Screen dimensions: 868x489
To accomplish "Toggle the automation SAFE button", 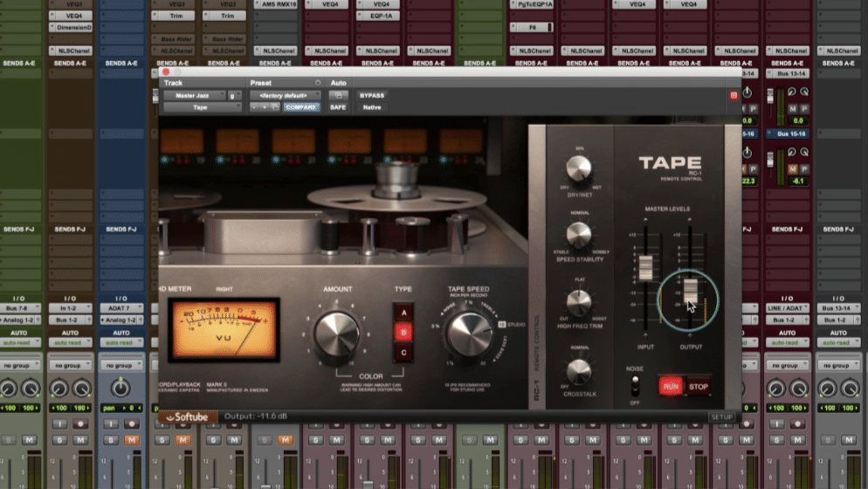I will pos(338,107).
